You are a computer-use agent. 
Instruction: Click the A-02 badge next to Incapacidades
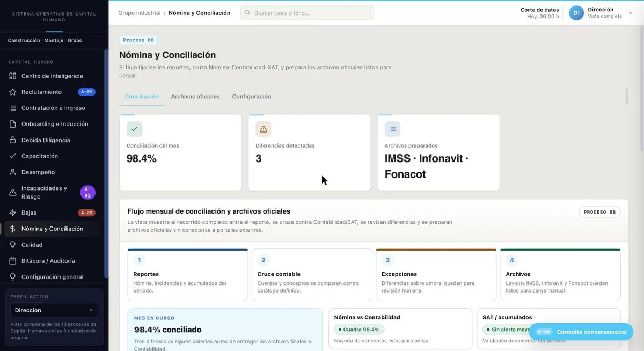(x=88, y=193)
